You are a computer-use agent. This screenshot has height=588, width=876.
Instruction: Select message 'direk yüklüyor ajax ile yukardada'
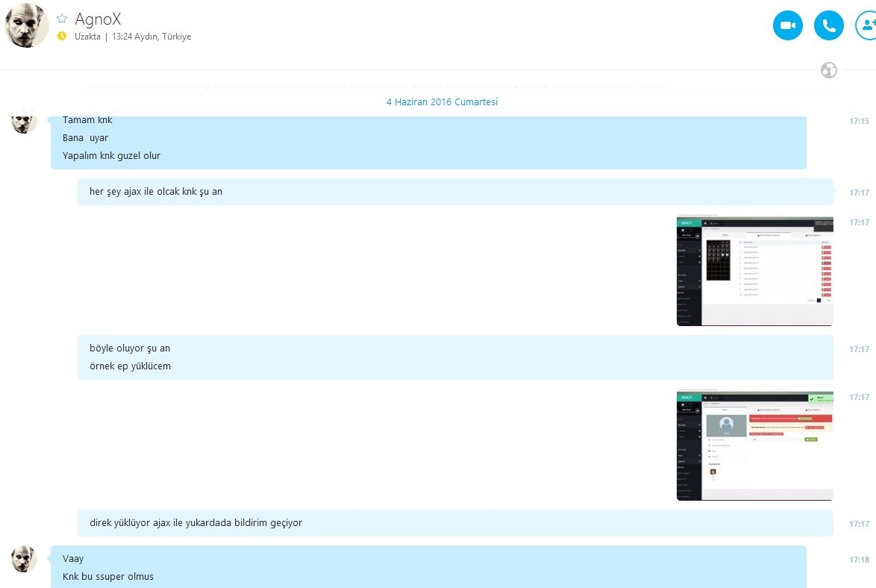195,522
